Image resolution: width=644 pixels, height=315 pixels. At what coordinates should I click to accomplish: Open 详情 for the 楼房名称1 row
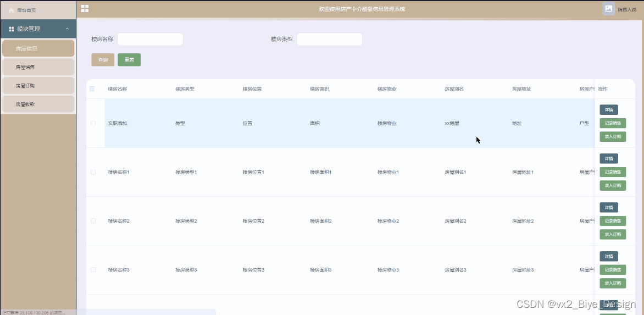(x=609, y=158)
